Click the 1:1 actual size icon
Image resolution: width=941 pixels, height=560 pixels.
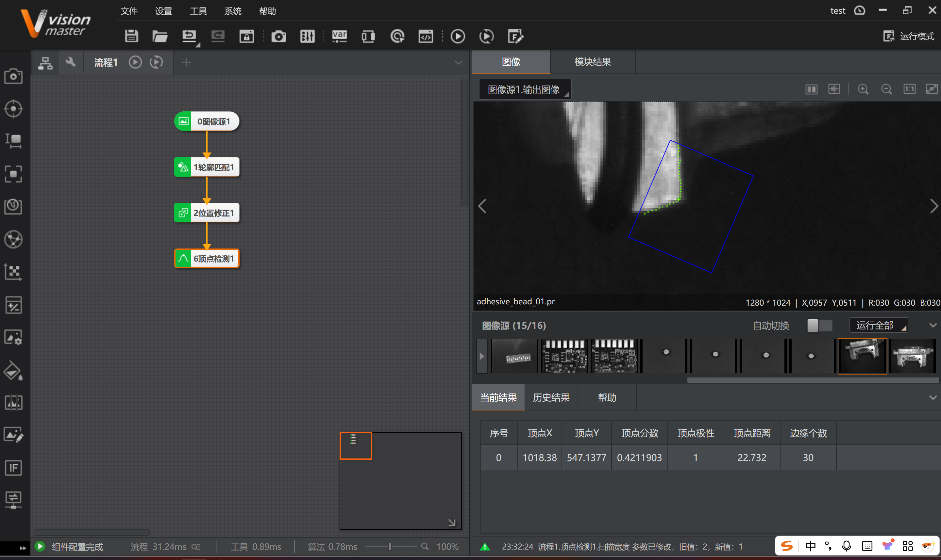[x=909, y=89]
